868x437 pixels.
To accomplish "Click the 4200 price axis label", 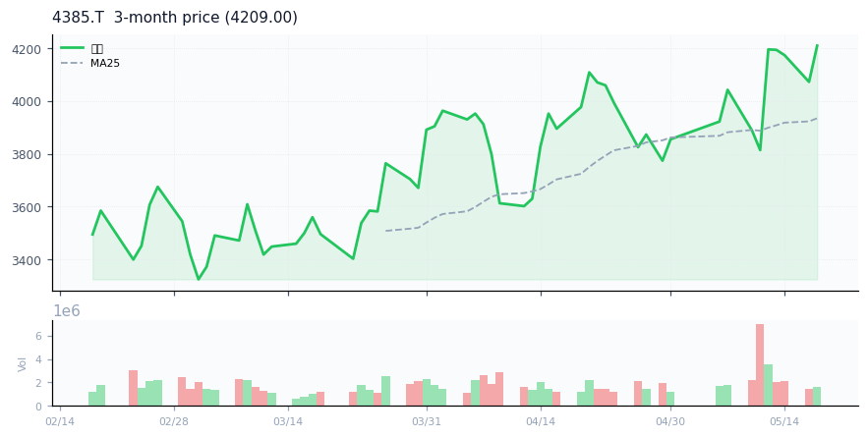I will click(27, 49).
